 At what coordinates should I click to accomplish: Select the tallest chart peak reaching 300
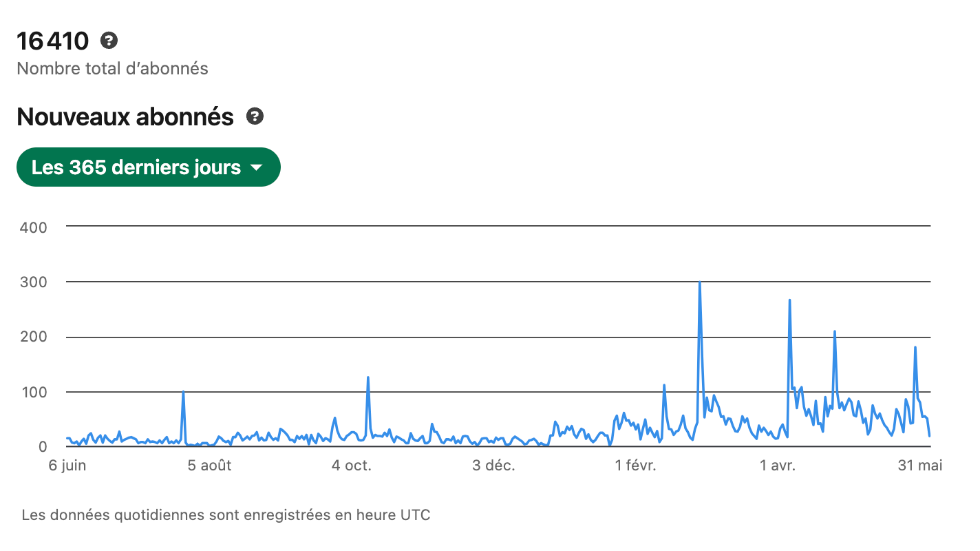click(699, 282)
